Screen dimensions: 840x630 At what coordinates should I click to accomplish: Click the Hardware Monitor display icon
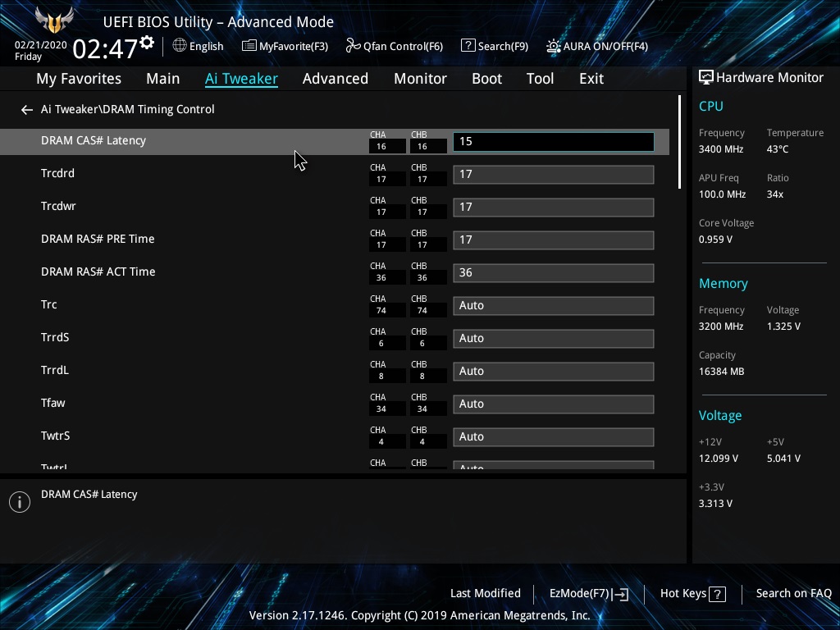pyautogui.click(x=706, y=78)
